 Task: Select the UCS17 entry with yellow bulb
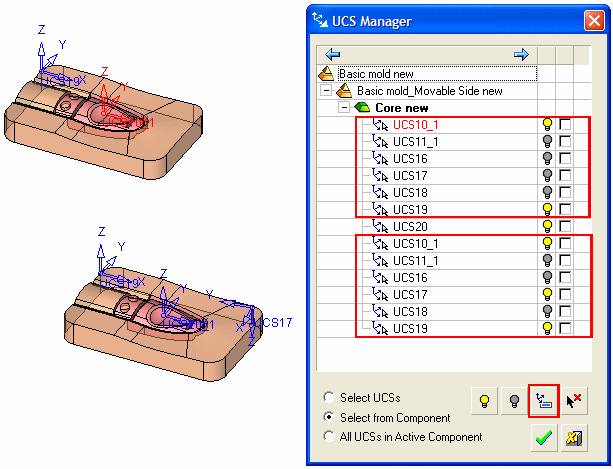[410, 295]
